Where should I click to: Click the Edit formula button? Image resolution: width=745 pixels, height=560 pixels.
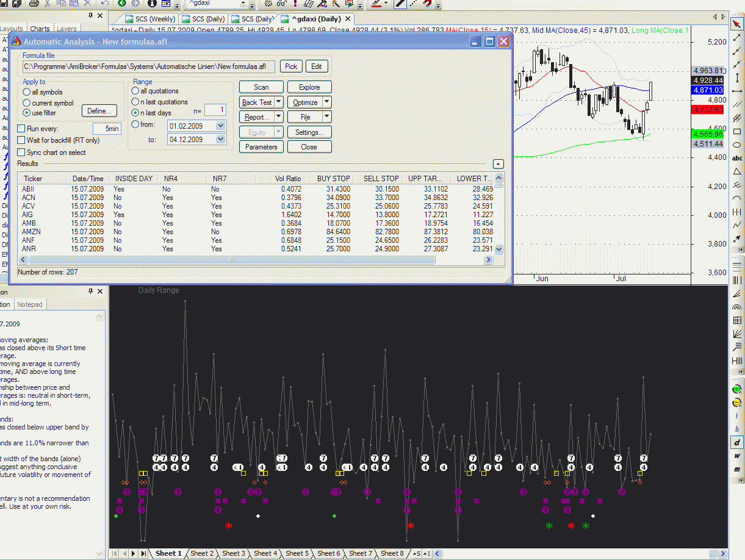pos(316,66)
